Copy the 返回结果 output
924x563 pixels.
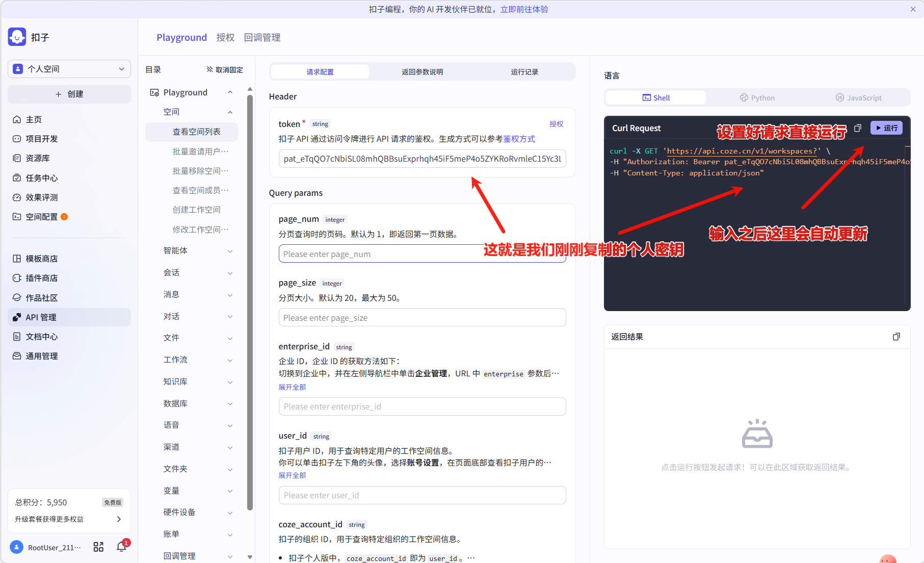pos(896,337)
